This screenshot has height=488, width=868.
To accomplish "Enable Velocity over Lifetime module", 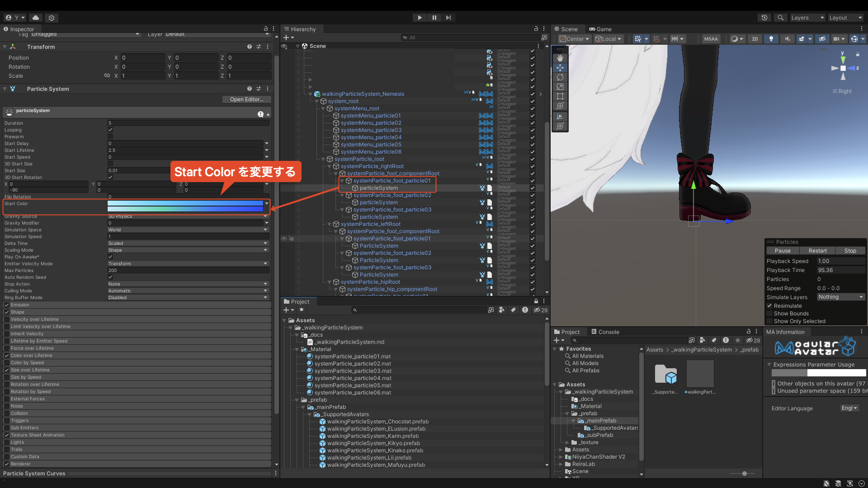I will tap(7, 319).
